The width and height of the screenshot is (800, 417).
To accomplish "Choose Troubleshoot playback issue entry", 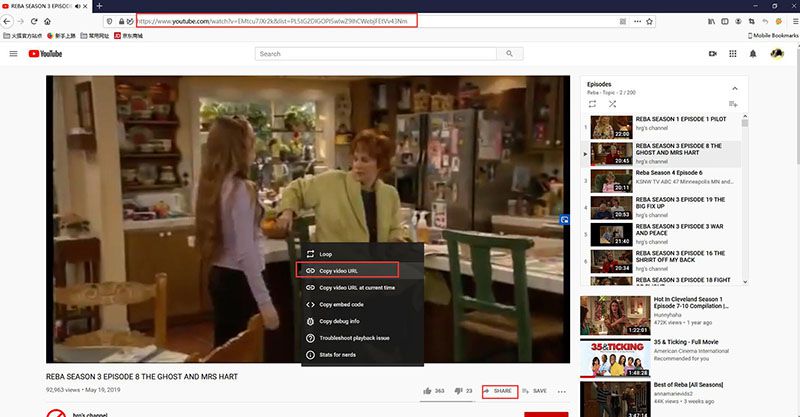I will point(362,338).
